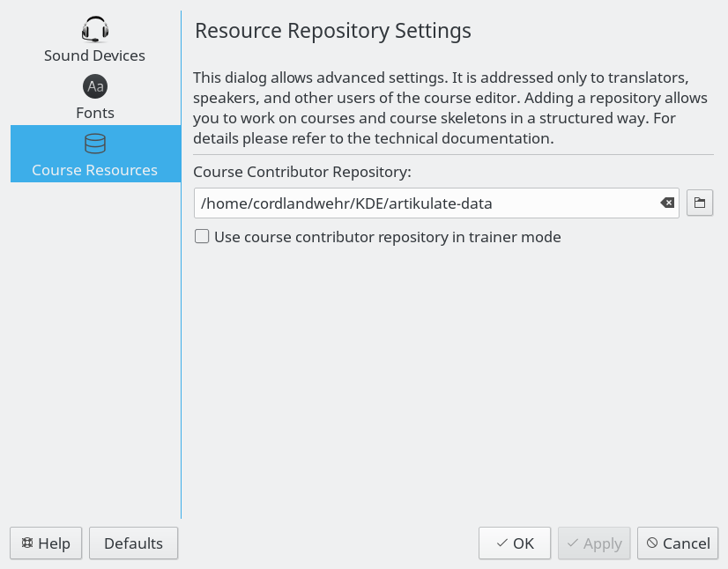This screenshot has width=728, height=569.
Task: Click the OK checkmark icon
Action: point(501,543)
